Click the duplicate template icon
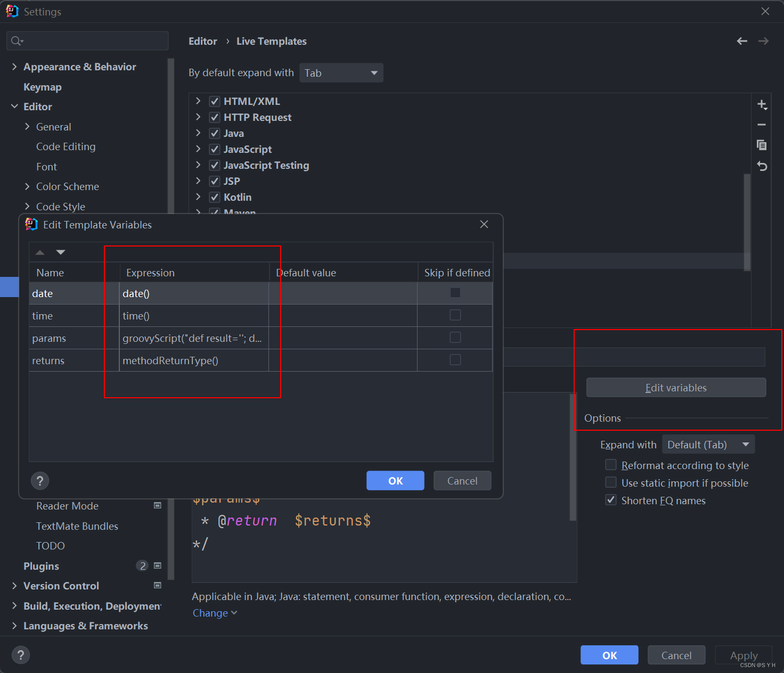Screen dimensions: 784x673 point(762,145)
